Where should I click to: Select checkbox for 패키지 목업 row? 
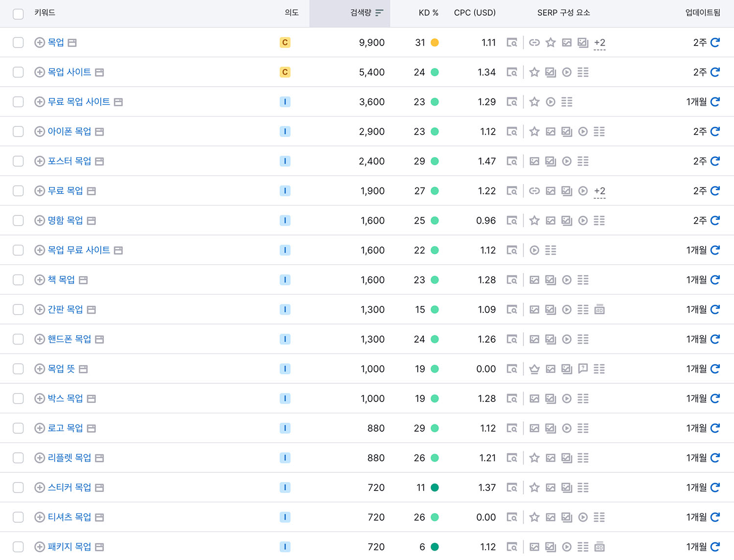point(18,547)
